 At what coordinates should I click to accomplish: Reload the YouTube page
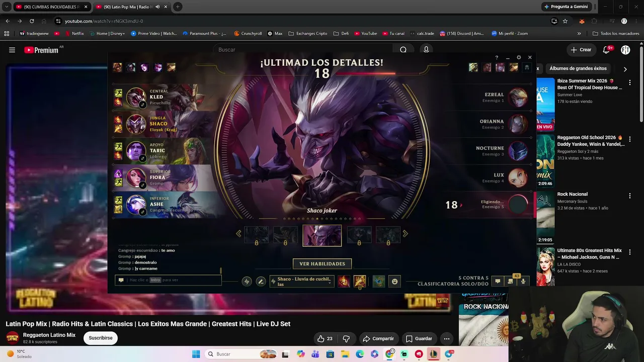[32, 21]
